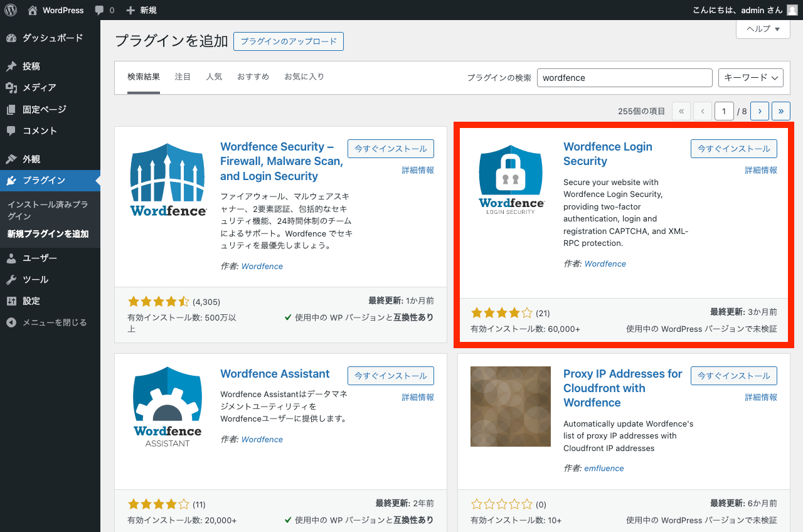803x532 pixels.
Task: Click 有効インストール数: 20,000+ text
Action: [x=182, y=520]
